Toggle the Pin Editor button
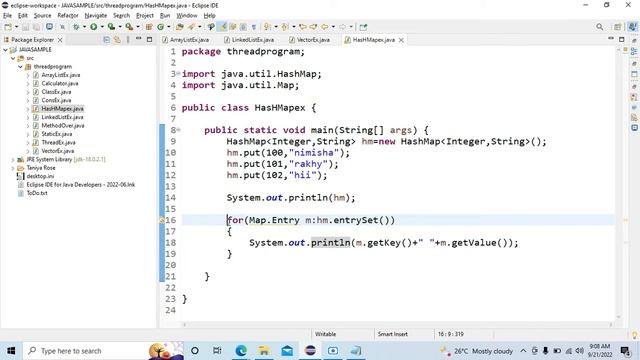This screenshot has height=360, width=640. point(363,27)
